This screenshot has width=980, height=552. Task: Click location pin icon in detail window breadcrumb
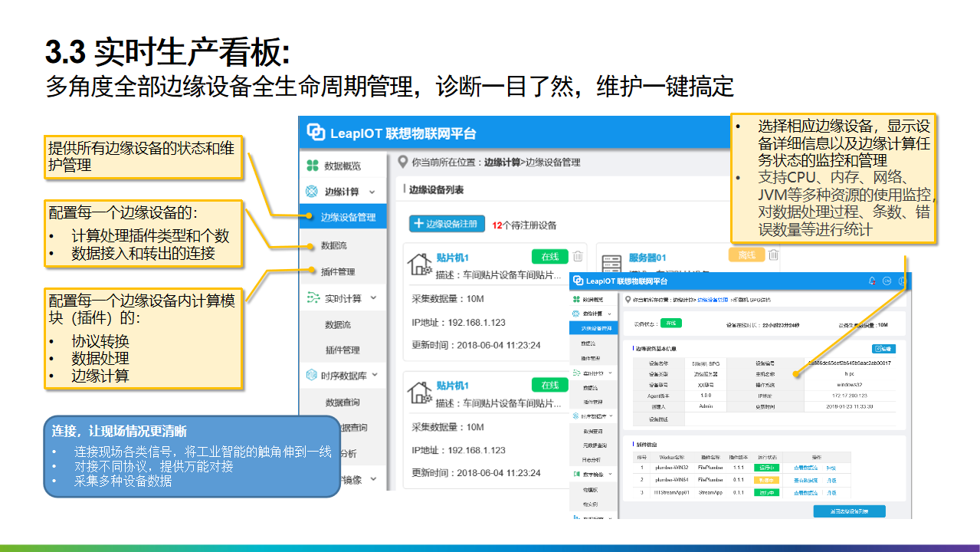(x=628, y=300)
